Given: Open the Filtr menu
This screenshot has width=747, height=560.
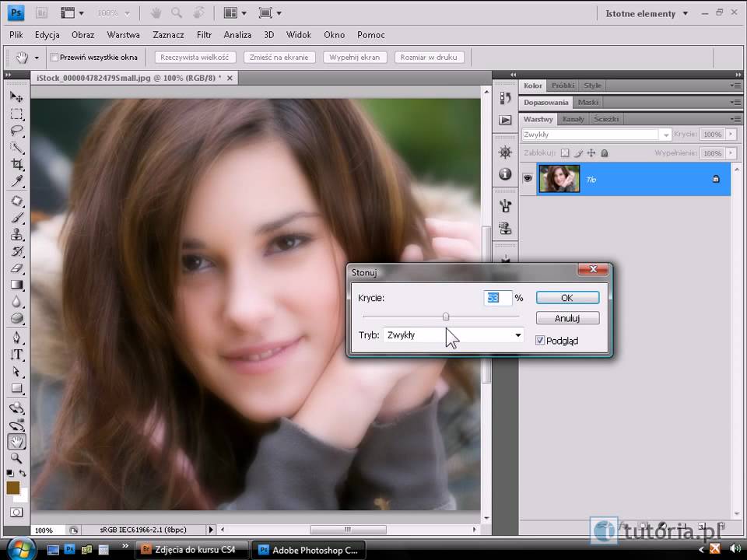Looking at the screenshot, I should [204, 35].
